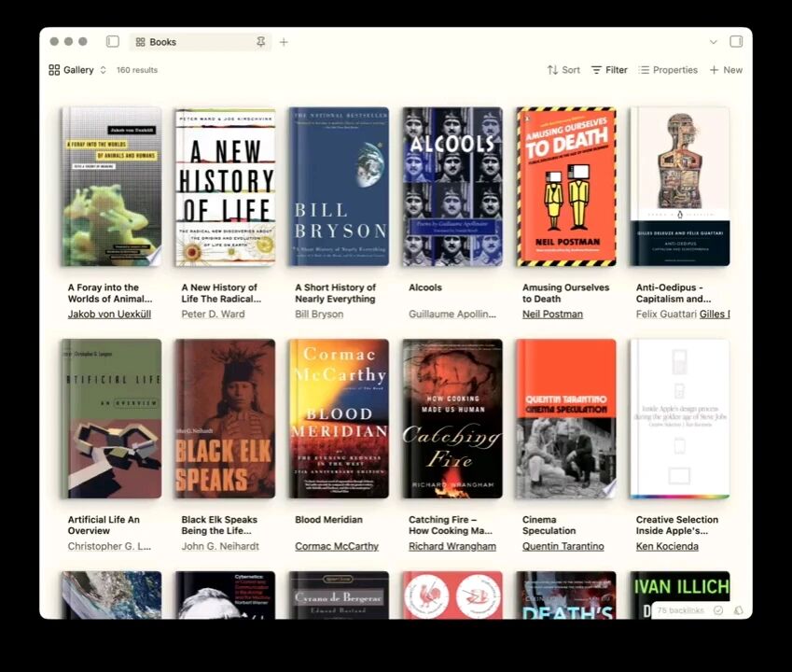Image resolution: width=792 pixels, height=672 pixels.
Task: Click the status bar icon right of checkmark
Action: click(x=739, y=610)
